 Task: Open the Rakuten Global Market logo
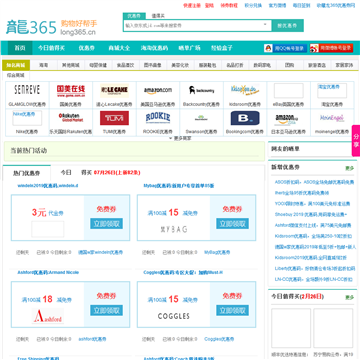pos(71,118)
